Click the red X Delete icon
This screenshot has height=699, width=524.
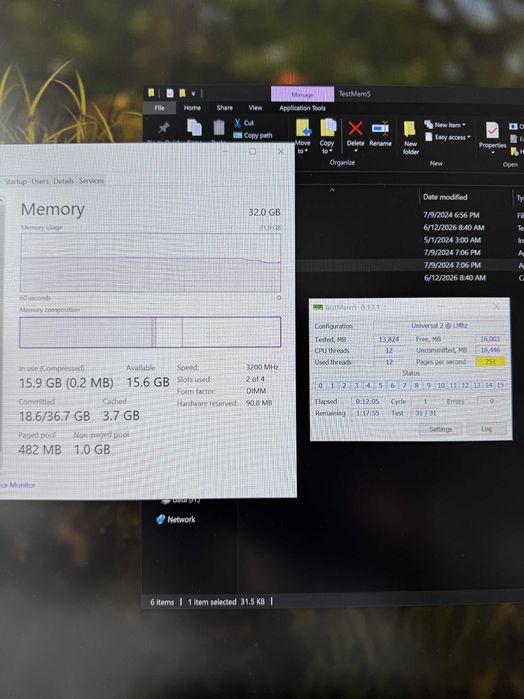click(355, 128)
